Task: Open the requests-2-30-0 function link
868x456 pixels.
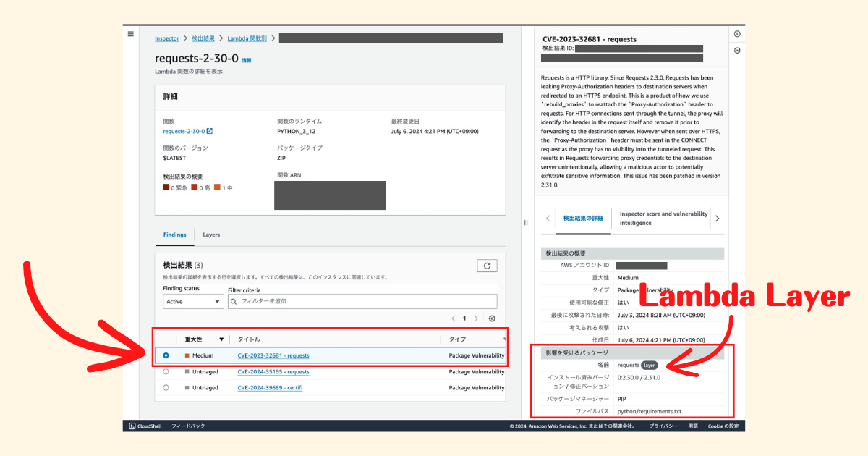Action: [x=184, y=131]
